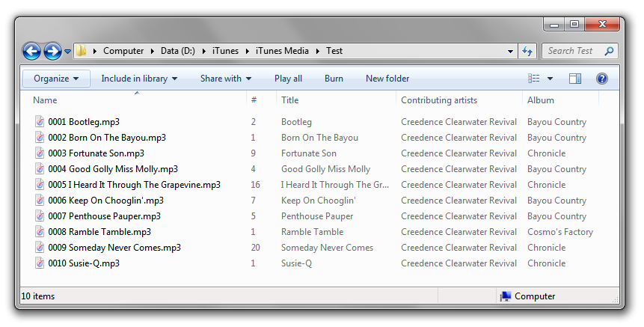Viewport: 644px width, 327px height.
Task: Select file name 0006 Keep On Chooglin'.mp3
Action: point(106,201)
